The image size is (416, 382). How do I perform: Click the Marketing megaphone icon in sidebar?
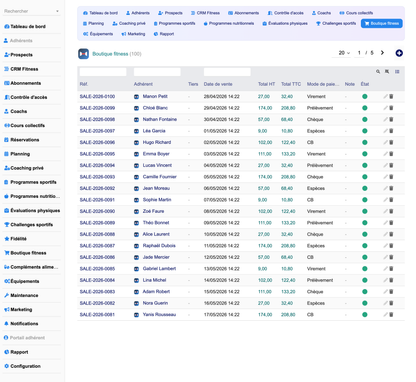pos(6,310)
